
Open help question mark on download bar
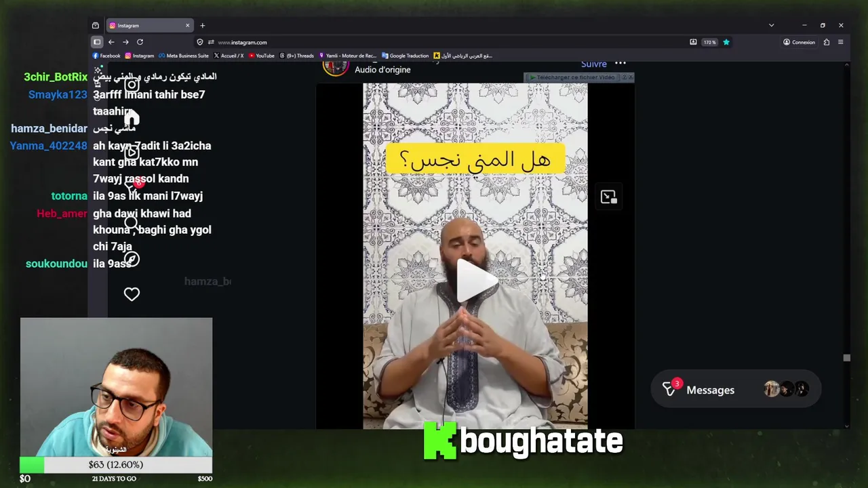pyautogui.click(x=624, y=77)
